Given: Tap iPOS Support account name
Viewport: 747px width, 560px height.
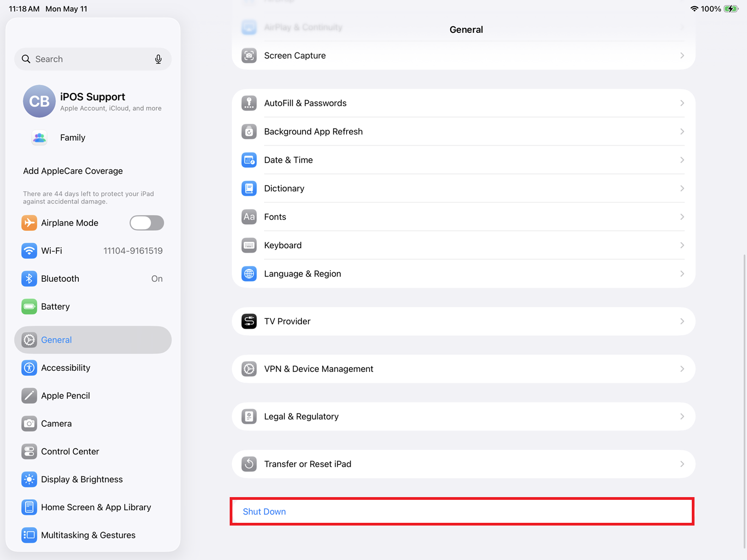Looking at the screenshot, I should click(93, 97).
